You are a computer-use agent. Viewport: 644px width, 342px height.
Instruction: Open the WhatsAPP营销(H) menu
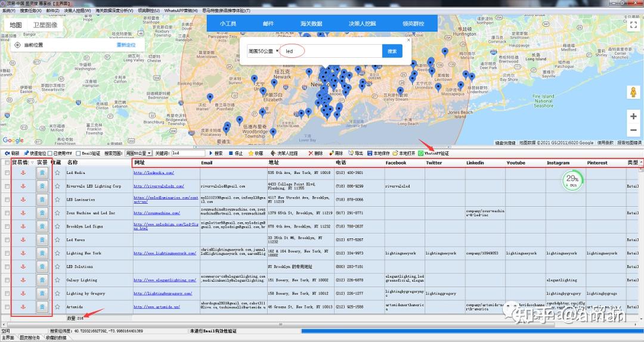click(181, 11)
